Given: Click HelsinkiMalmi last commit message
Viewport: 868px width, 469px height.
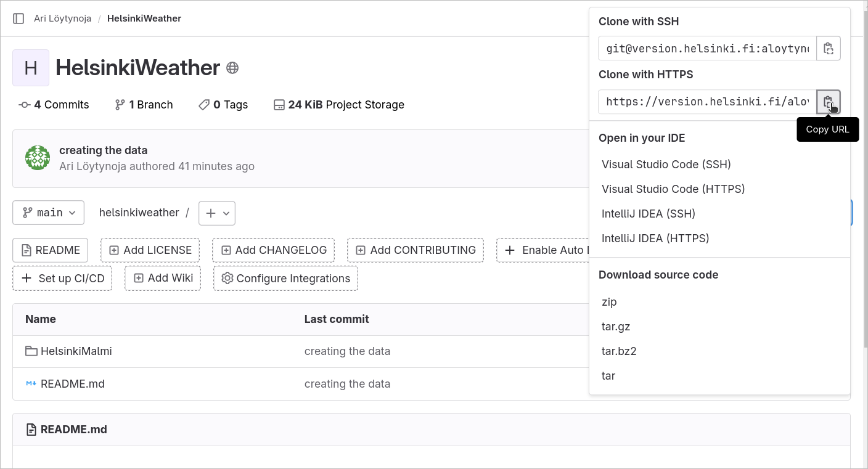Looking at the screenshot, I should (x=347, y=351).
